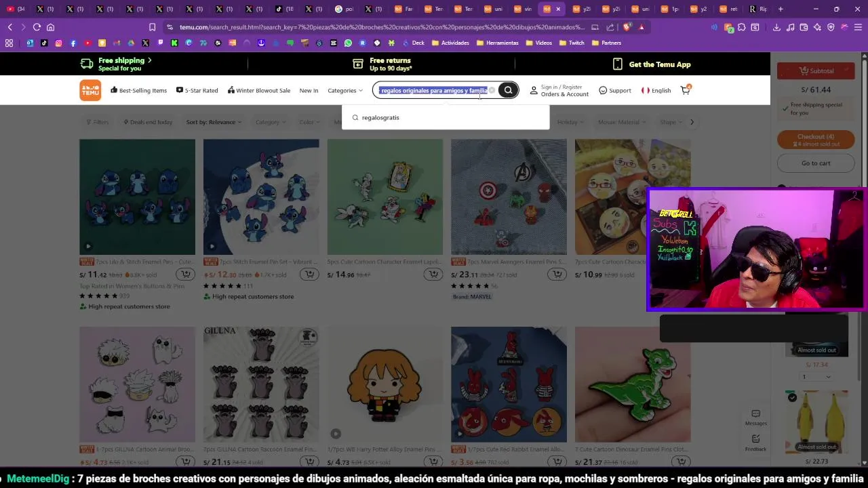Image resolution: width=868 pixels, height=488 pixels.
Task: Open Sign in / Register account link
Action: pyautogui.click(x=559, y=90)
